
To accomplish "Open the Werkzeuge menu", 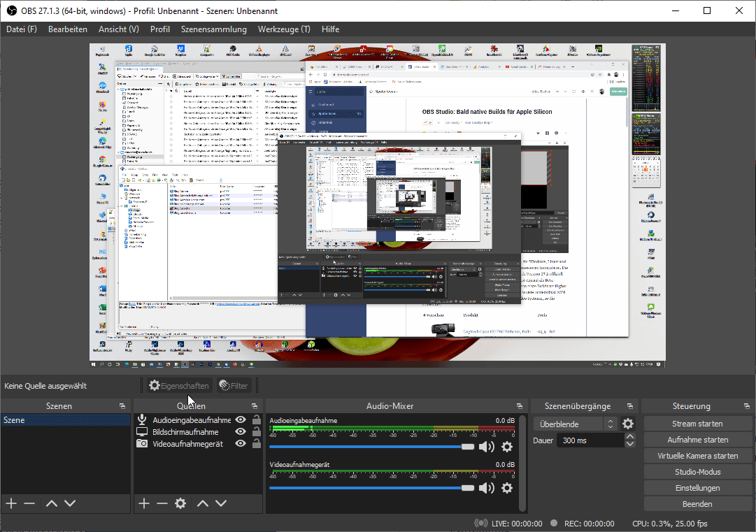I will point(284,29).
